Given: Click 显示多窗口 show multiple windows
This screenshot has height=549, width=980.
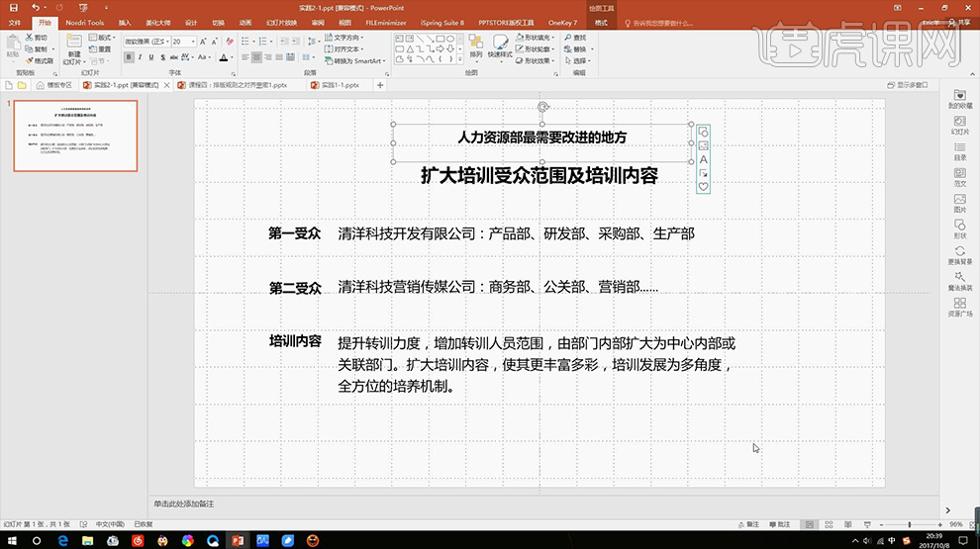Looking at the screenshot, I should 908,85.
